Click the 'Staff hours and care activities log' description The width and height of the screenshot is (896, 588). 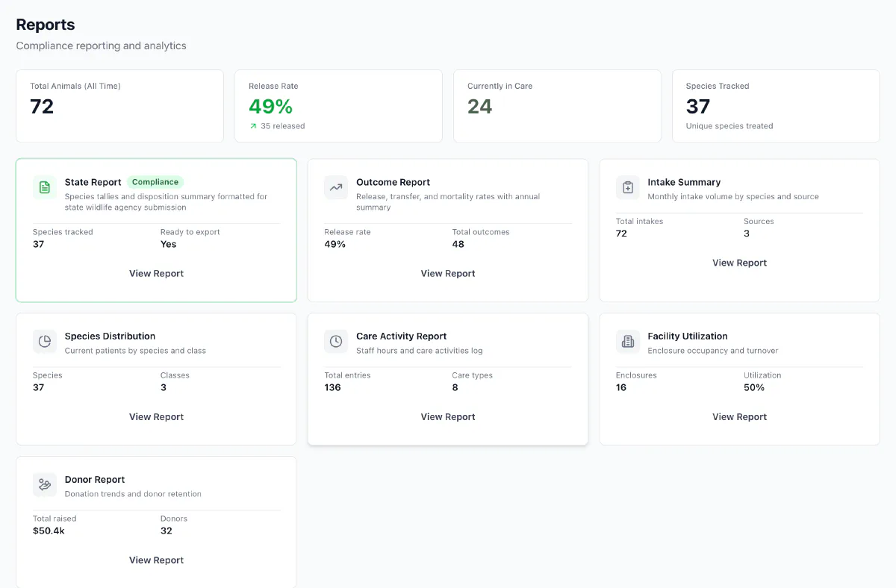(x=420, y=351)
